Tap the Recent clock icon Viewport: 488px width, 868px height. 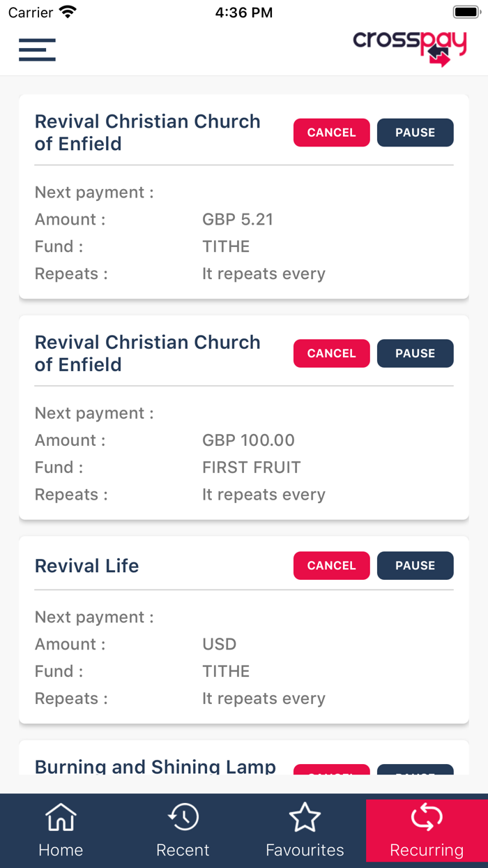[183, 816]
